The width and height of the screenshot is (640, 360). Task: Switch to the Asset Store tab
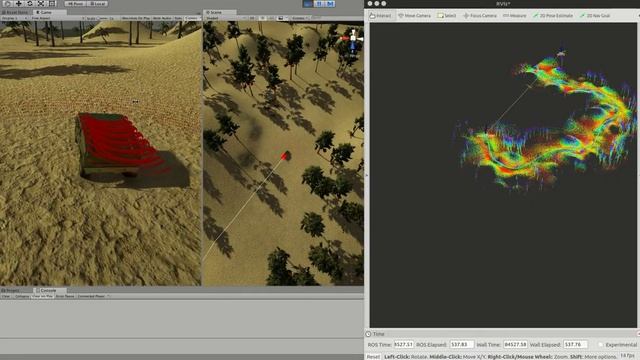coord(16,12)
